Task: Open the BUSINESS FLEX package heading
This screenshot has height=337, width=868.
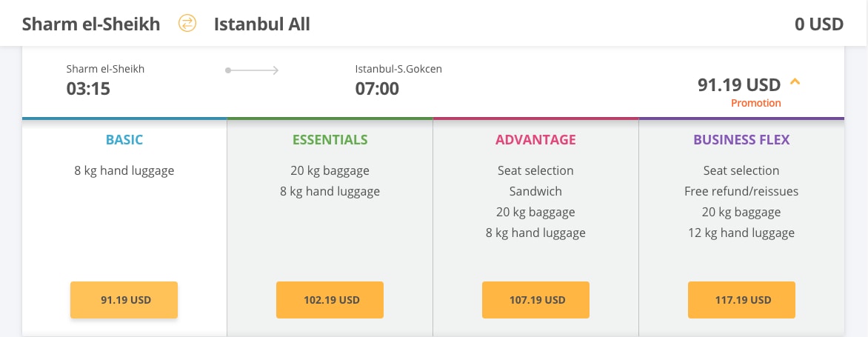Action: click(x=742, y=139)
